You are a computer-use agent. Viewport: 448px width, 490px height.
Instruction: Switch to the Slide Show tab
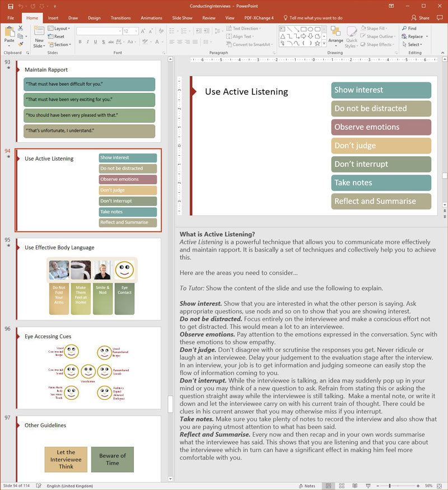tap(182, 18)
